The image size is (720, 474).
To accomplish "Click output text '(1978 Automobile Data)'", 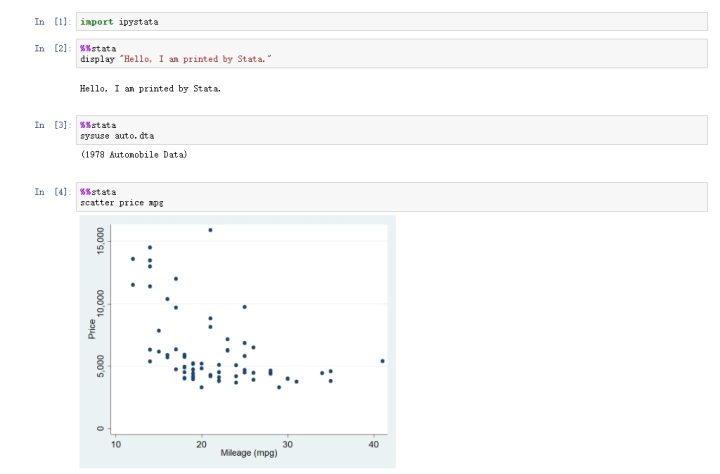I will click(x=134, y=155).
